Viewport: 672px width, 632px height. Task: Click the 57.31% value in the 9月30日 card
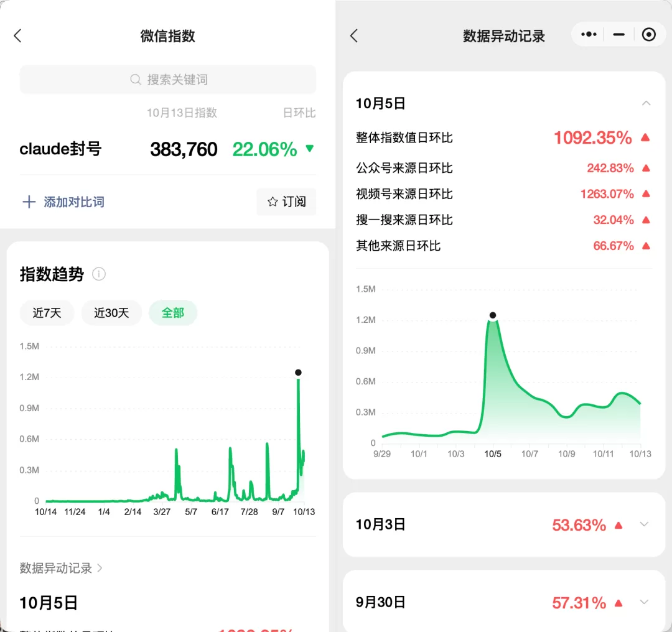579,603
